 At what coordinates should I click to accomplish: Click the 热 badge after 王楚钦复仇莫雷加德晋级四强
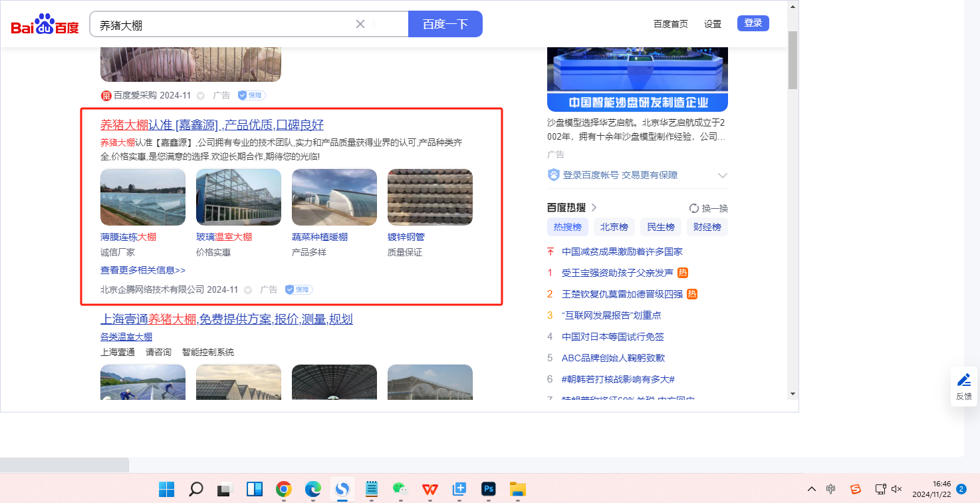tap(692, 294)
